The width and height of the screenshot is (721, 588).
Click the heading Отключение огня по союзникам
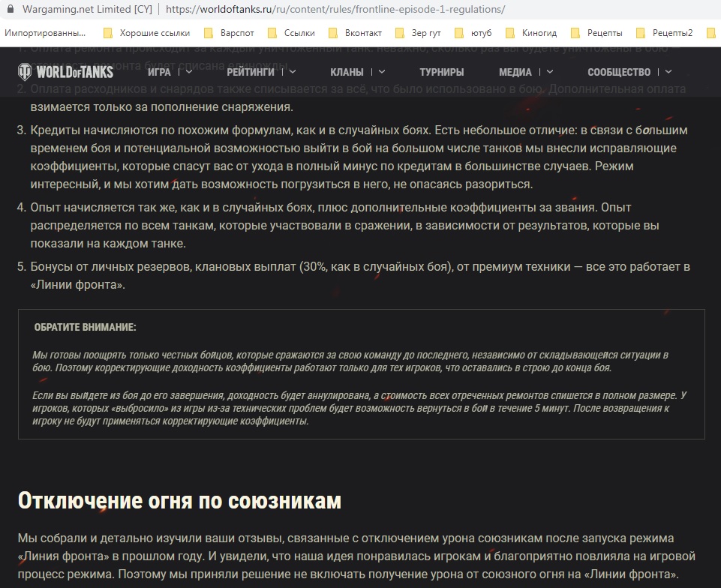tap(179, 501)
